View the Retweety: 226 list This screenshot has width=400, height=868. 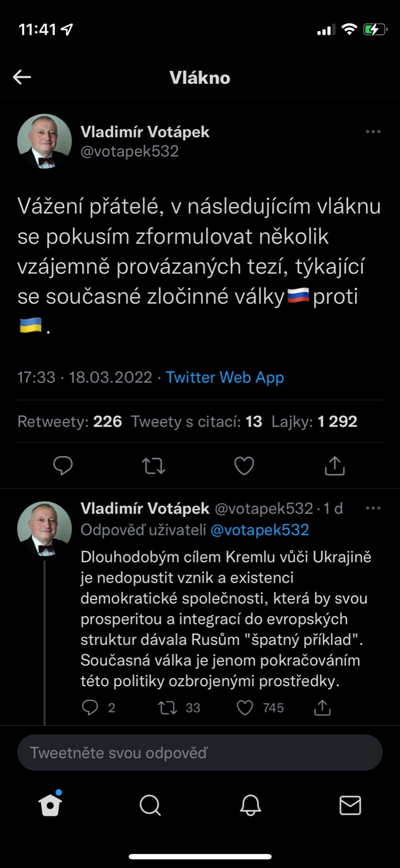69,422
